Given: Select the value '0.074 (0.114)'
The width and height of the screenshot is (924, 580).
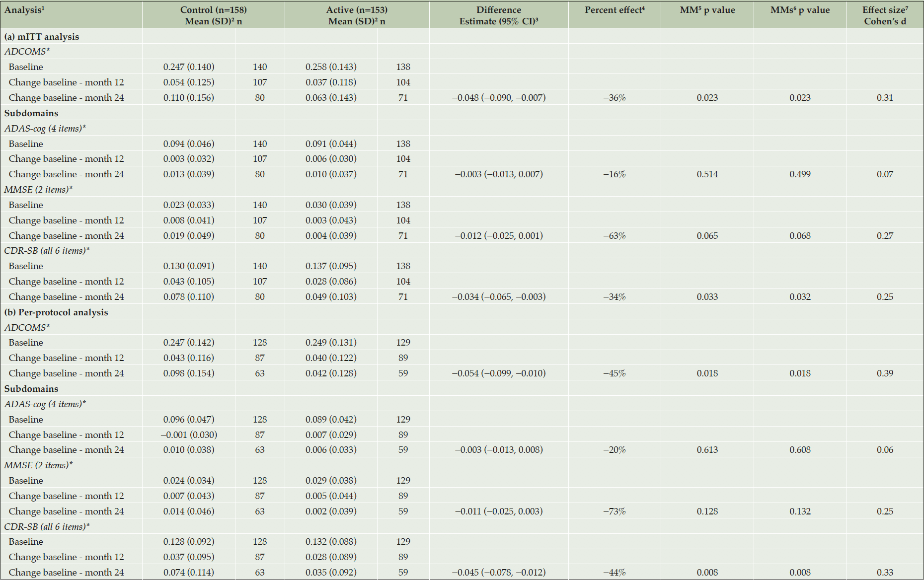Looking at the screenshot, I should tap(189, 573).
